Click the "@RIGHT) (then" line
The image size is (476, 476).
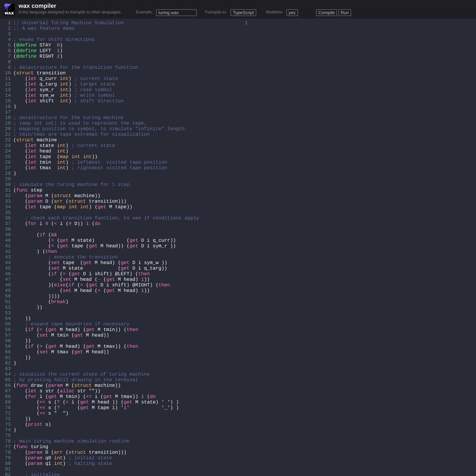(109, 285)
